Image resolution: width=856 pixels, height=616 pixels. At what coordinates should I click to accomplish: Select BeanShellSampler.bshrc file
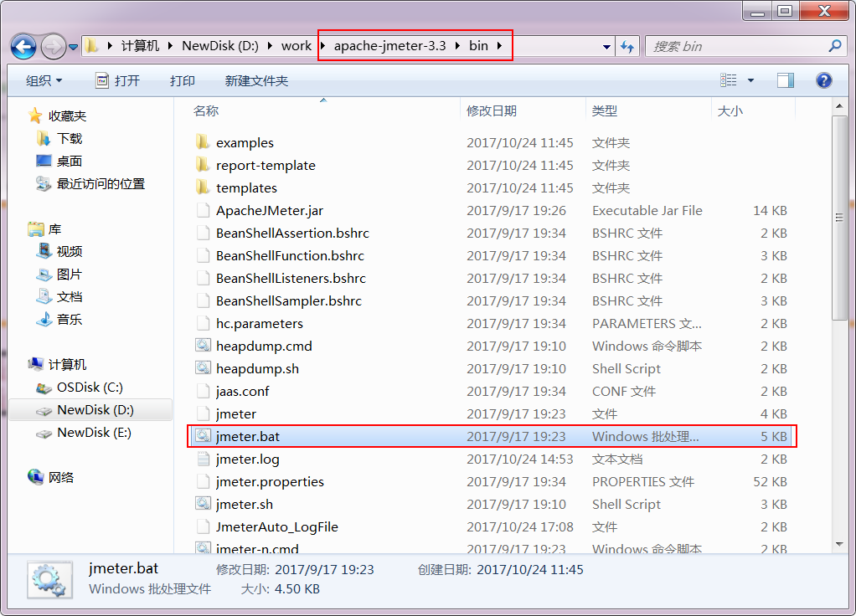pos(289,300)
